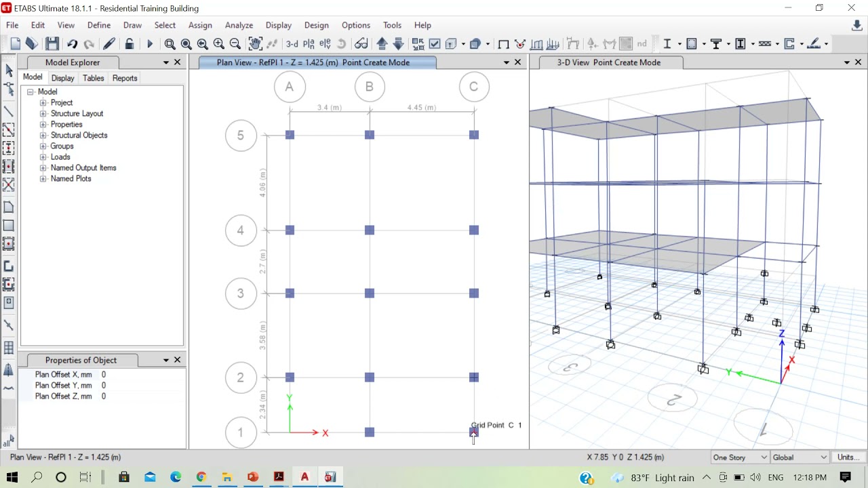This screenshot has width=868, height=488.
Task: Expand the Project tree node
Action: pyautogui.click(x=43, y=102)
